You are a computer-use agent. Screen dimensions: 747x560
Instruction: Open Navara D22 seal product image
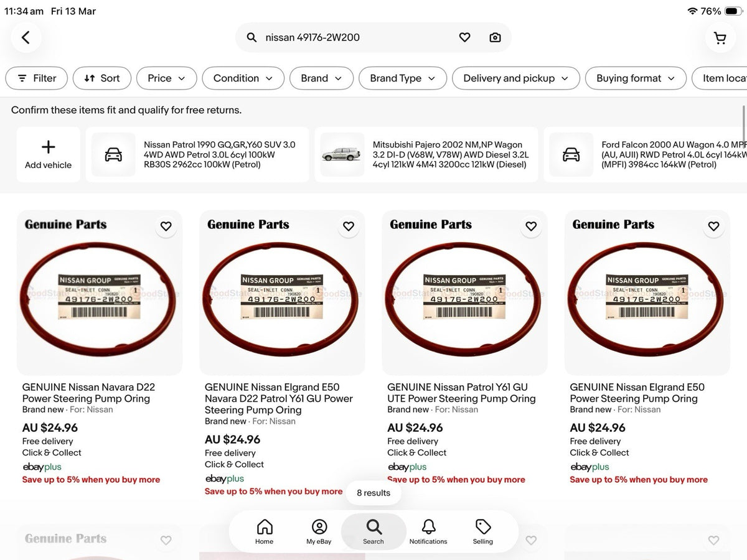(100, 292)
